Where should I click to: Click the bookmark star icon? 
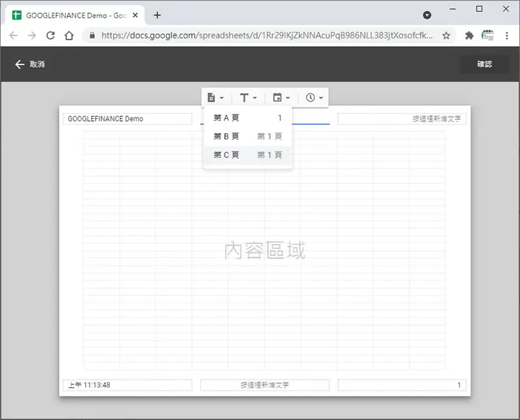[x=446, y=36]
